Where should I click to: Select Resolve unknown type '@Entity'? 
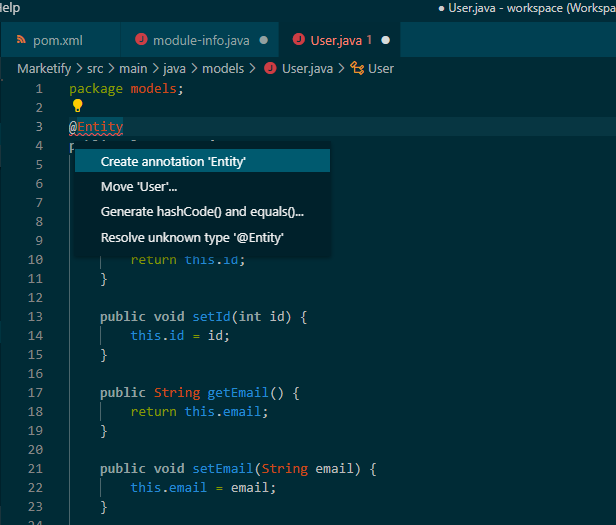tap(202, 237)
